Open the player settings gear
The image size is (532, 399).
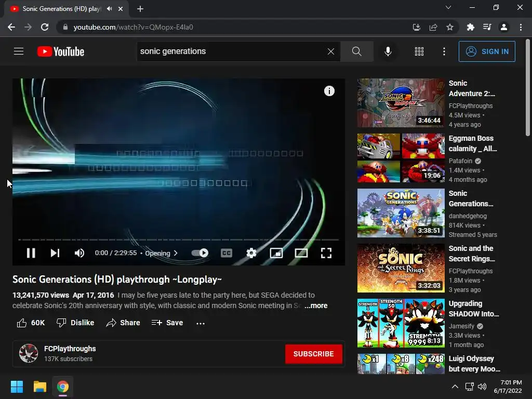click(x=251, y=253)
